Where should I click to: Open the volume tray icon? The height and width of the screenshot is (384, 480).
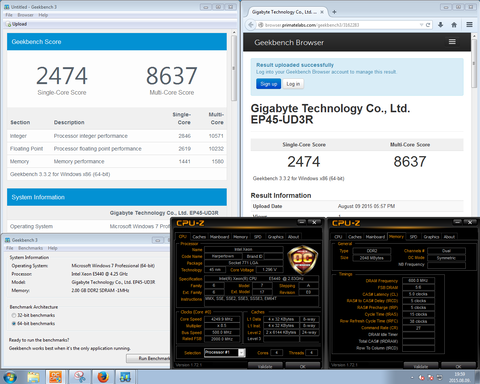tap(421, 378)
